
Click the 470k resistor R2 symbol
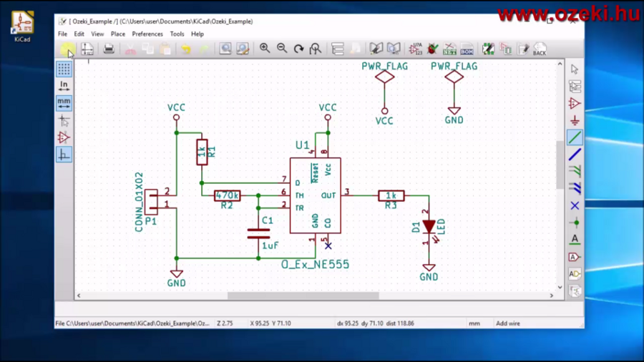(x=227, y=195)
